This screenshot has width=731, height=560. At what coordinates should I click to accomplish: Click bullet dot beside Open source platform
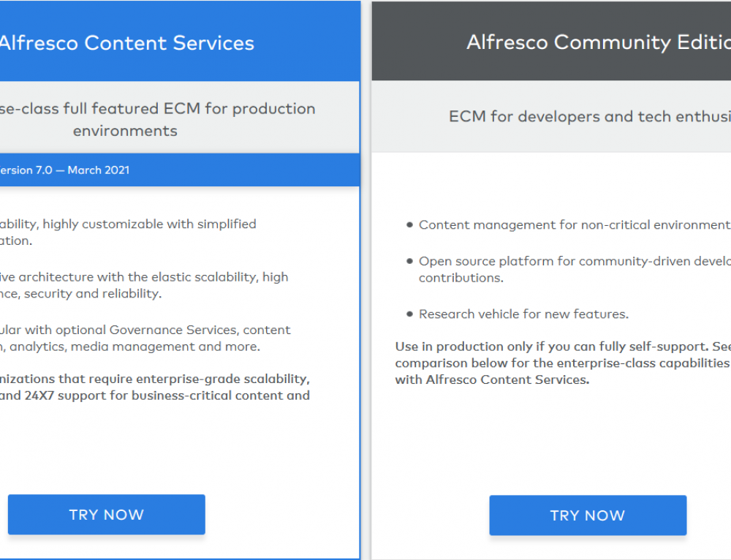(409, 261)
